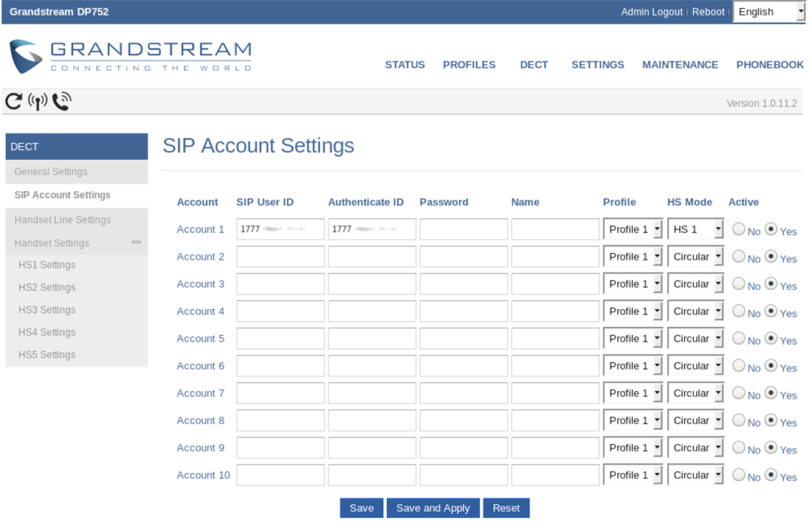Screen dimensions: 812x526
Task: Set Account 2 Active to No
Action: [x=738, y=256]
